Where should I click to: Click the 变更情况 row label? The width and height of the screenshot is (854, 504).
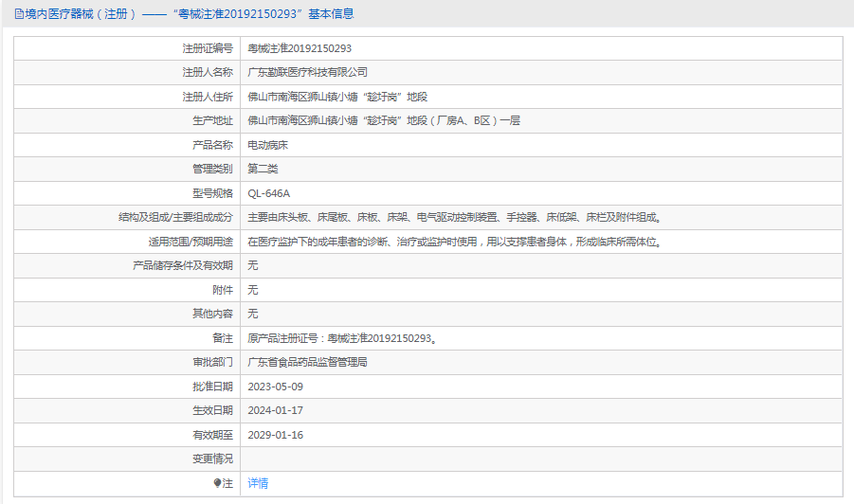click(211, 459)
